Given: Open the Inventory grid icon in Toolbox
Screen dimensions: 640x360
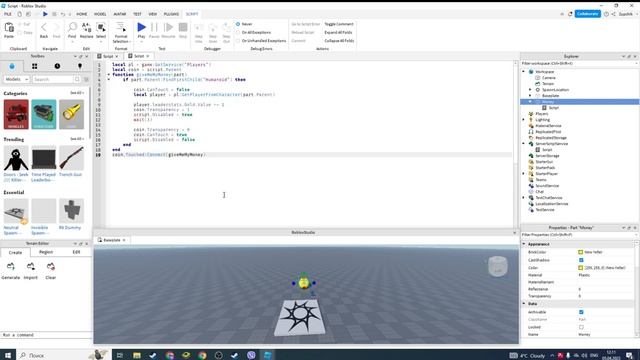Looking at the screenshot, I should click(x=35, y=66).
